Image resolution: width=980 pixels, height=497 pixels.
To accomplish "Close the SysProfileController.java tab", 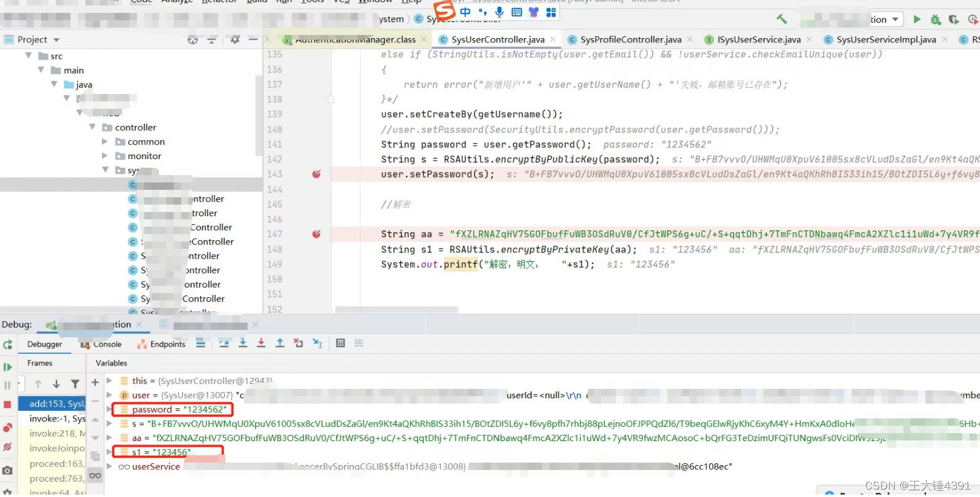I will click(690, 39).
